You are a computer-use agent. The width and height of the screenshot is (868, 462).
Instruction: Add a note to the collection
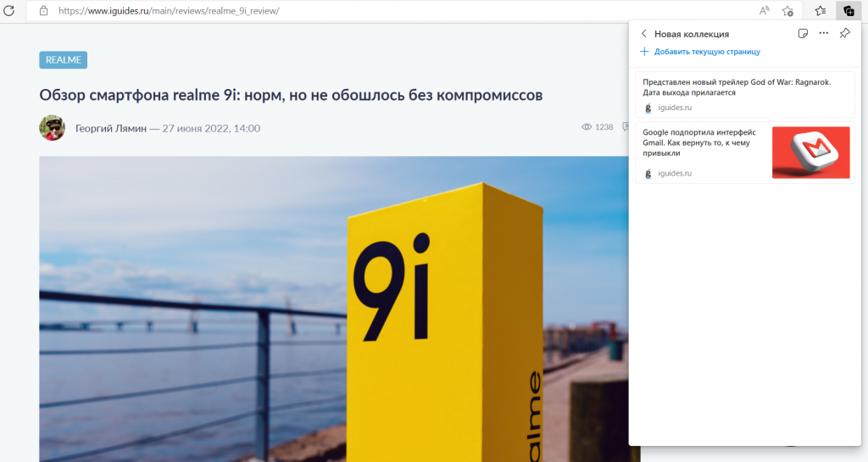(803, 34)
